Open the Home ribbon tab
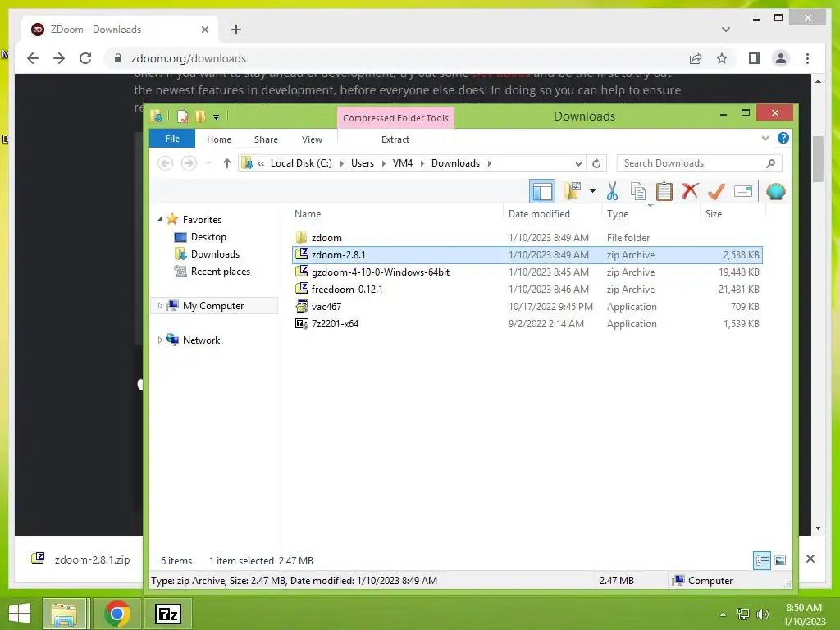The width and height of the screenshot is (840, 630). click(x=218, y=139)
